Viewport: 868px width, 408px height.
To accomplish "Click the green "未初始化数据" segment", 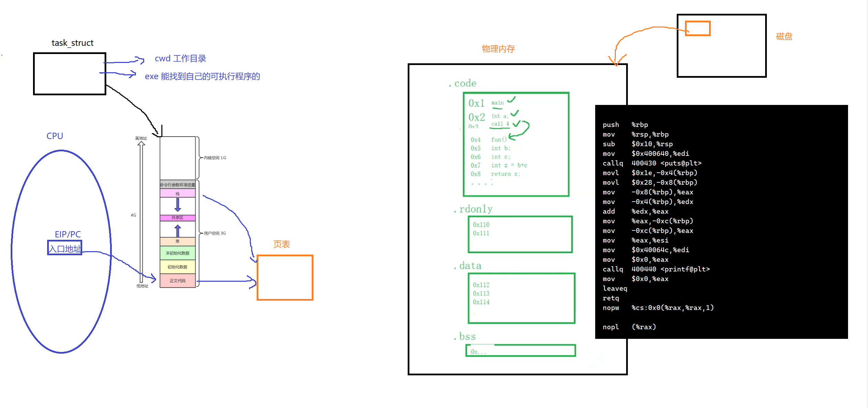I will click(178, 253).
